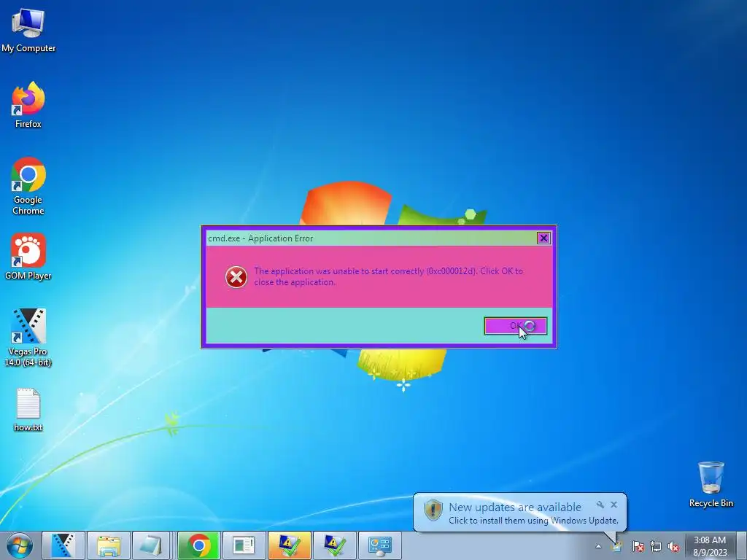This screenshot has width=747, height=560.
Task: Open the muted volume tray icon
Action: pyautogui.click(x=673, y=546)
